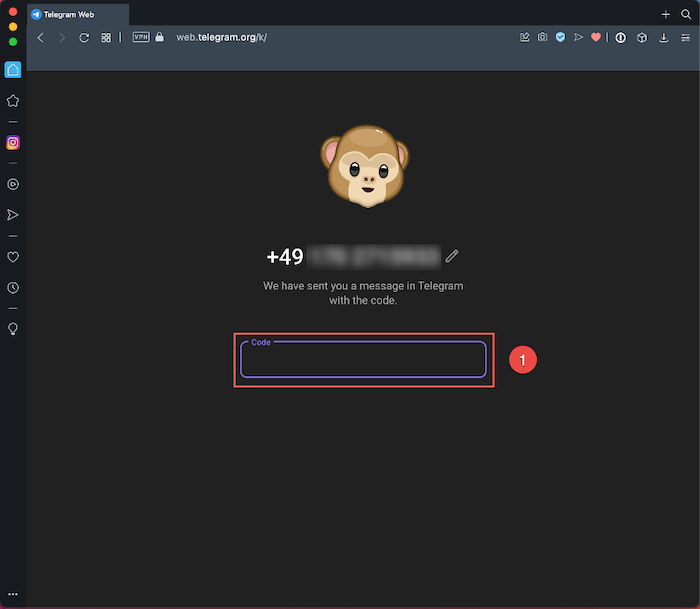Go forward with the browser forward arrow

click(62, 38)
